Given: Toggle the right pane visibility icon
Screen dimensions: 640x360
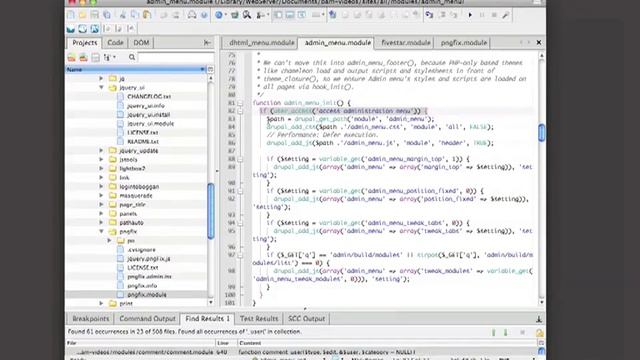Looking at the screenshot, I should (302, 15).
